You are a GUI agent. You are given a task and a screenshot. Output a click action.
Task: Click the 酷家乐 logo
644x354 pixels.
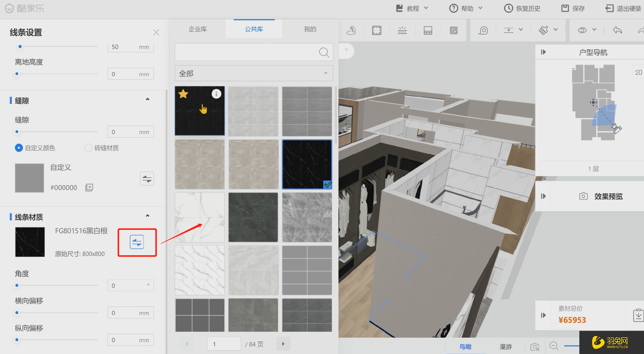tap(25, 8)
